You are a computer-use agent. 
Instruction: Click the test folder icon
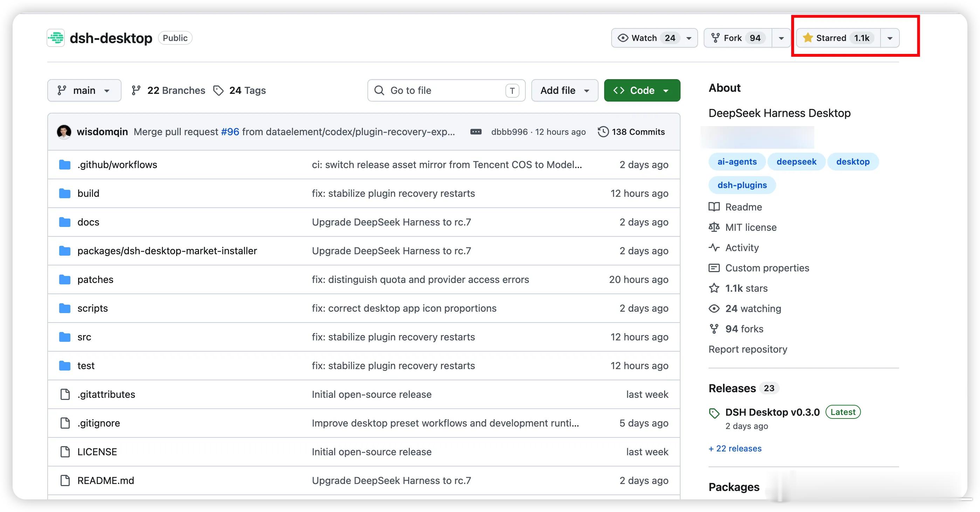[65, 366]
